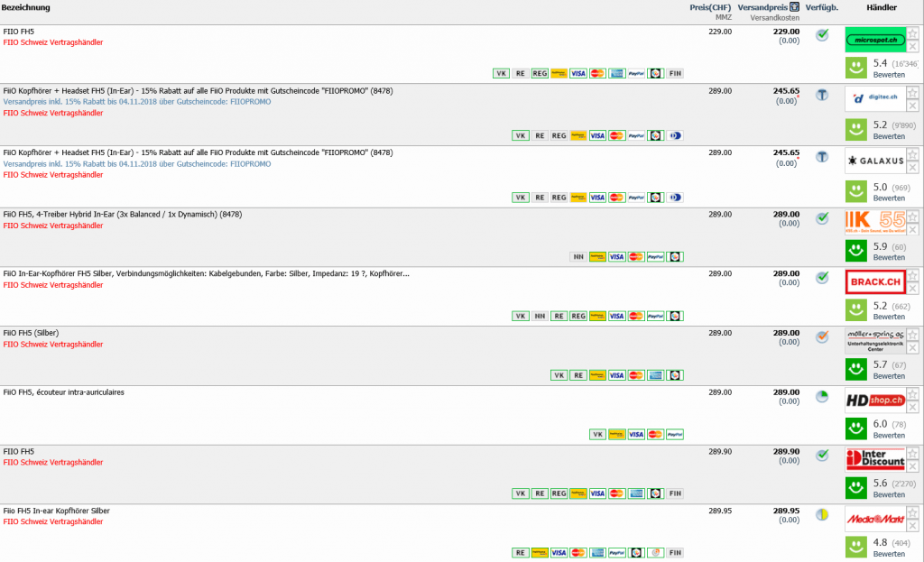Click the 229.00 price in the Preis column
Image resolution: width=924 pixels, height=562 pixels.
point(720,32)
